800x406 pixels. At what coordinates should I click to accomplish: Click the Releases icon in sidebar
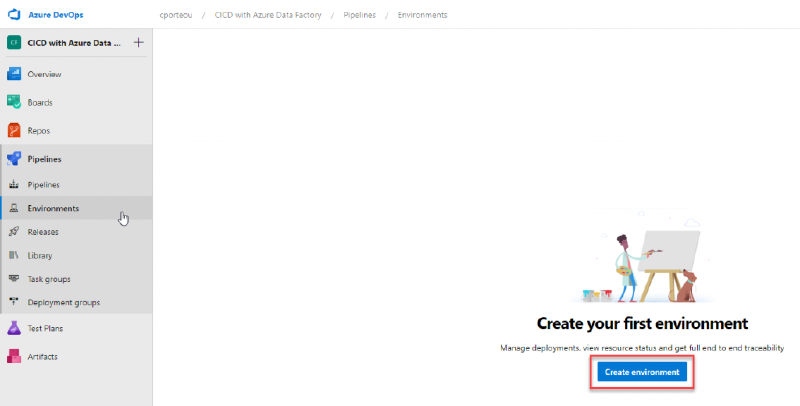(x=14, y=232)
